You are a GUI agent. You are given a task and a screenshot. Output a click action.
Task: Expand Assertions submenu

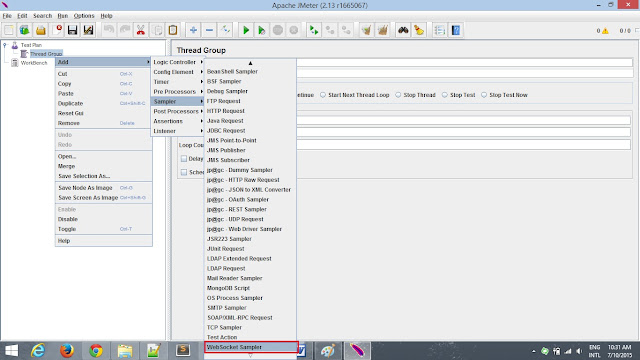pyautogui.click(x=178, y=121)
